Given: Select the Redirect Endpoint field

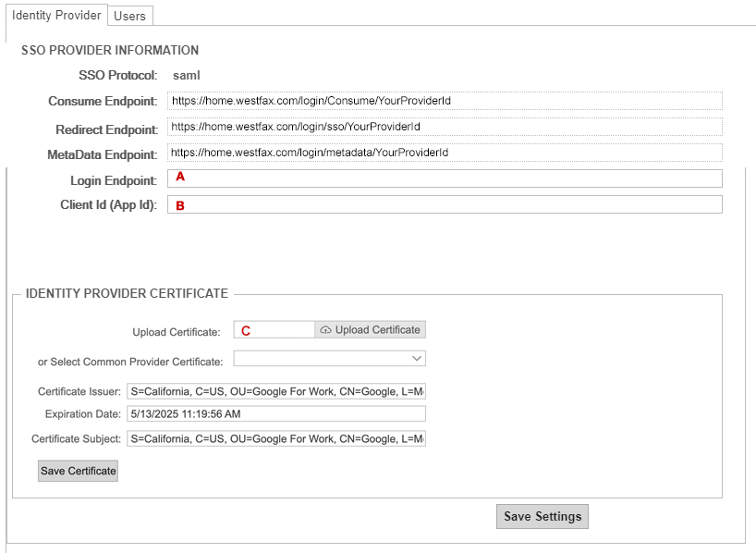Looking at the screenshot, I should (x=444, y=127).
